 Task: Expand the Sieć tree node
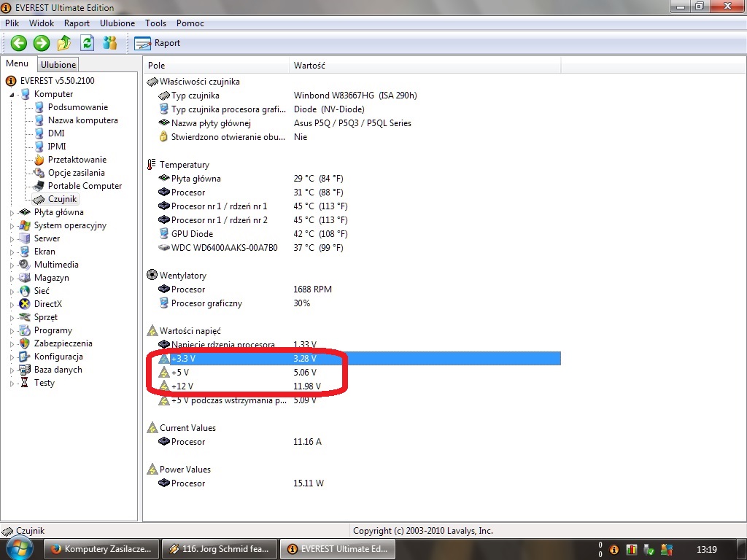(12, 292)
